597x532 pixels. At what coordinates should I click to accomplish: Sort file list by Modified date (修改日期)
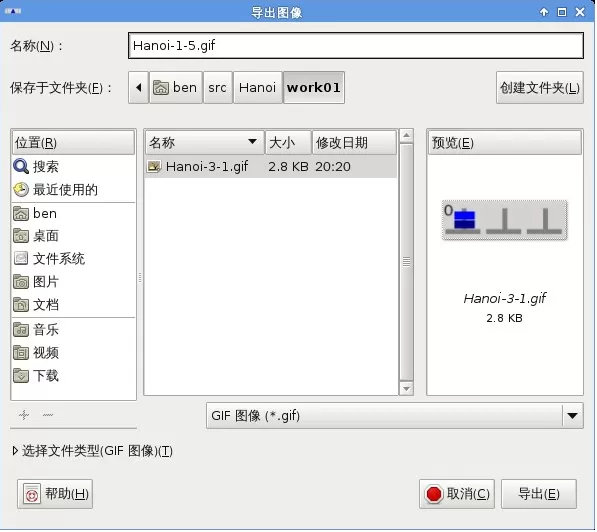(354, 143)
